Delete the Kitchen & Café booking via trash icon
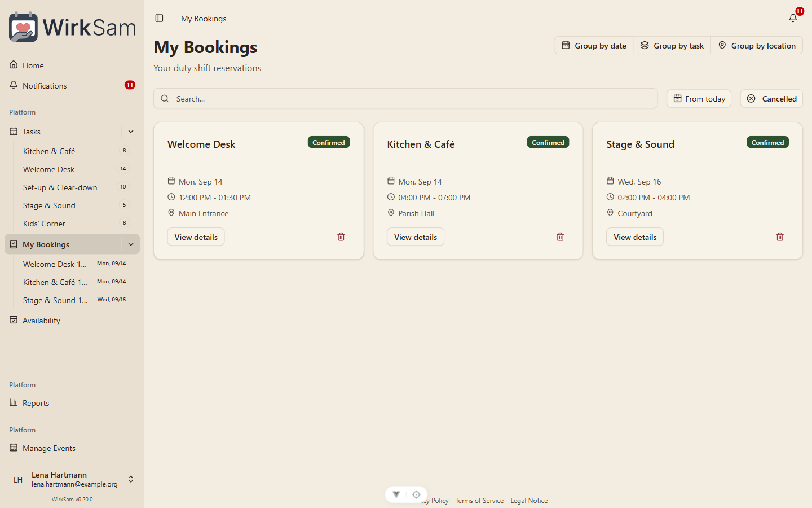This screenshot has width=812, height=508. [561, 237]
